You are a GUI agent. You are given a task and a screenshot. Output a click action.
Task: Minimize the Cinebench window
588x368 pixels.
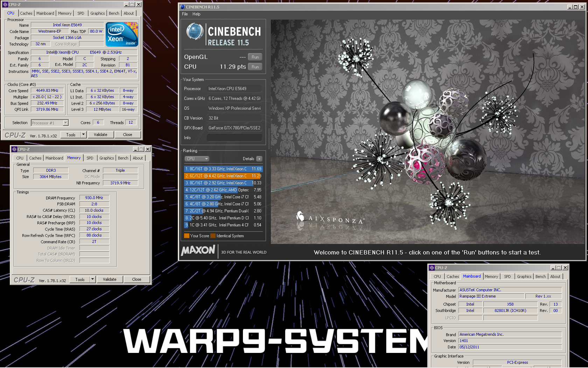coord(570,7)
